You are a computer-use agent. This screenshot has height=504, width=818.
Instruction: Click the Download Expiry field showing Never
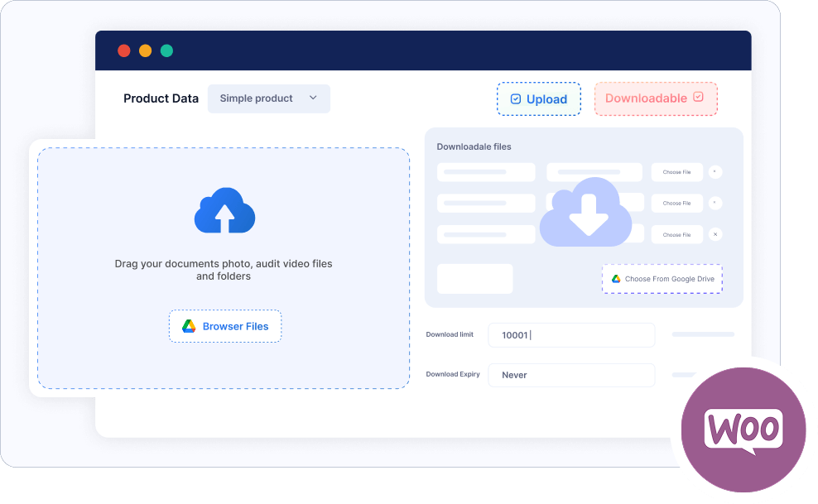[571, 375]
